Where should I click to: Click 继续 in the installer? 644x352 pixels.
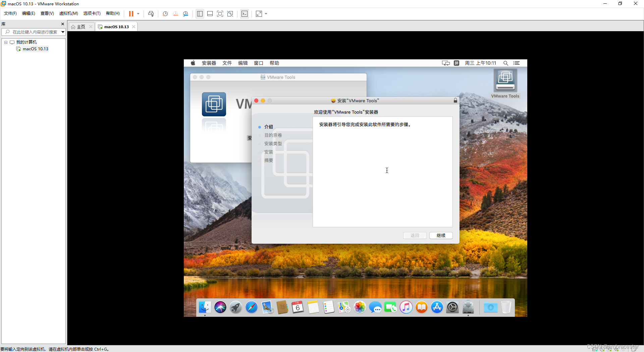(x=441, y=236)
